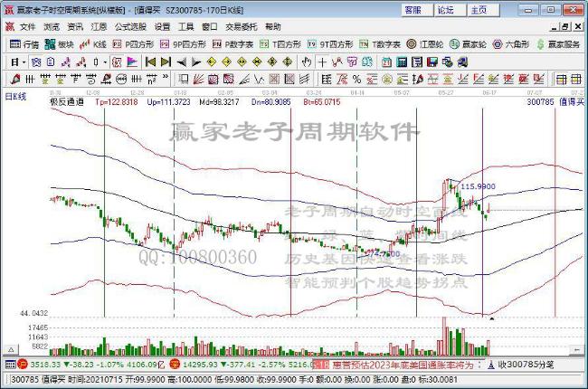588x389 pixels.
Task: Click the 日K线 label
Action: (x=15, y=97)
